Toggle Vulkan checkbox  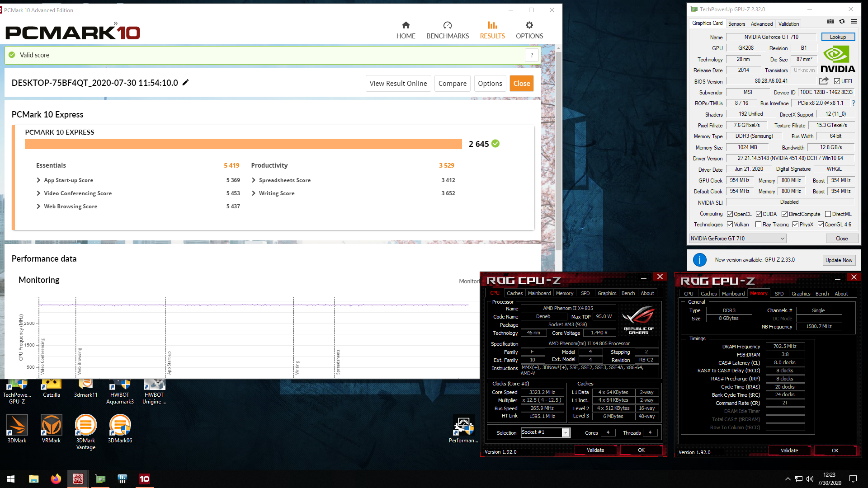(x=730, y=225)
